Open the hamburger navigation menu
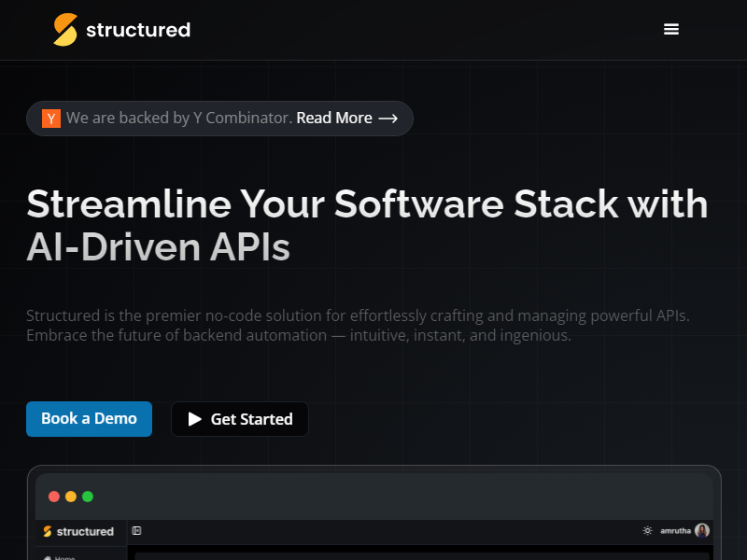This screenshot has width=747, height=560. point(671,30)
